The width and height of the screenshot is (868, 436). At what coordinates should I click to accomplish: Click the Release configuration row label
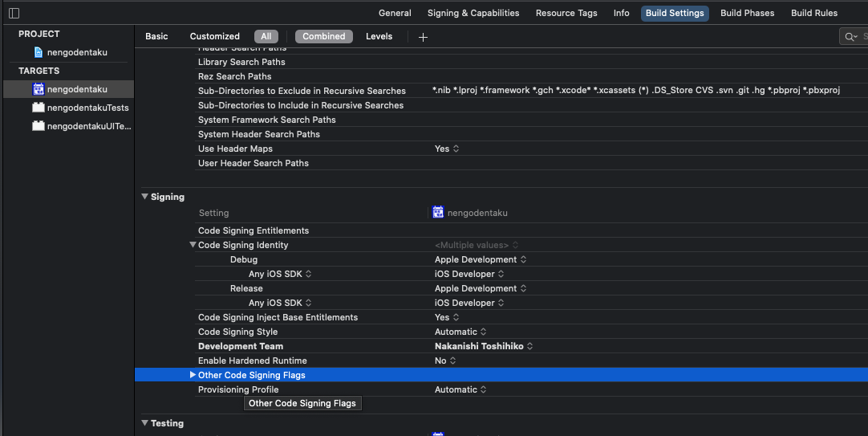tap(246, 288)
